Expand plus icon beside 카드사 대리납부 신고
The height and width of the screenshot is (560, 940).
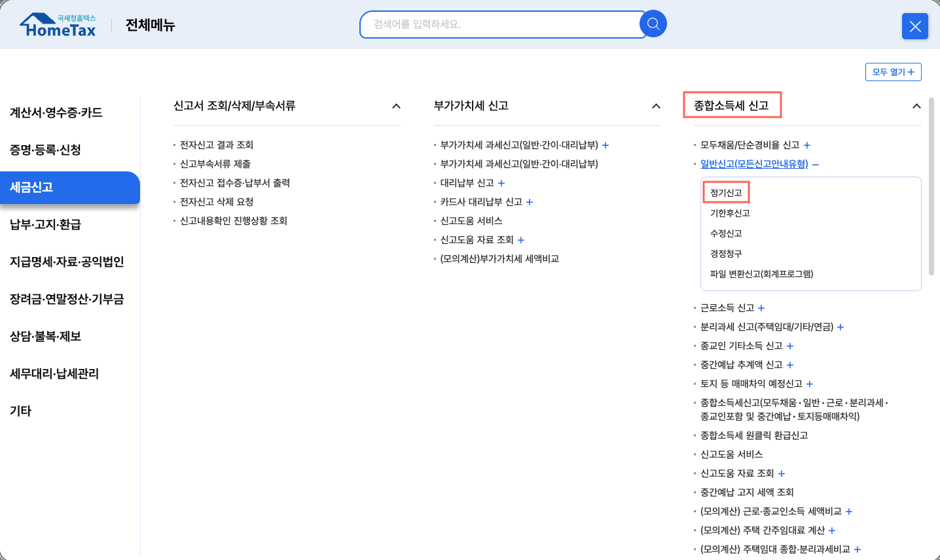point(530,202)
